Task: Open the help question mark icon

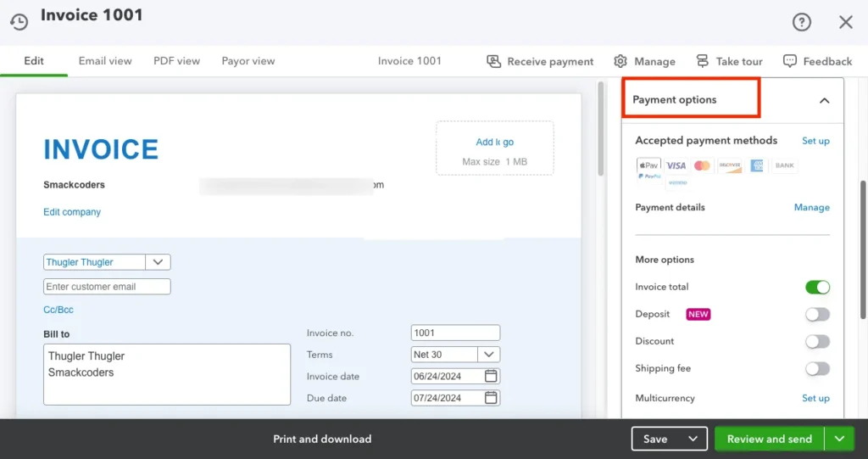Action: 802,21
